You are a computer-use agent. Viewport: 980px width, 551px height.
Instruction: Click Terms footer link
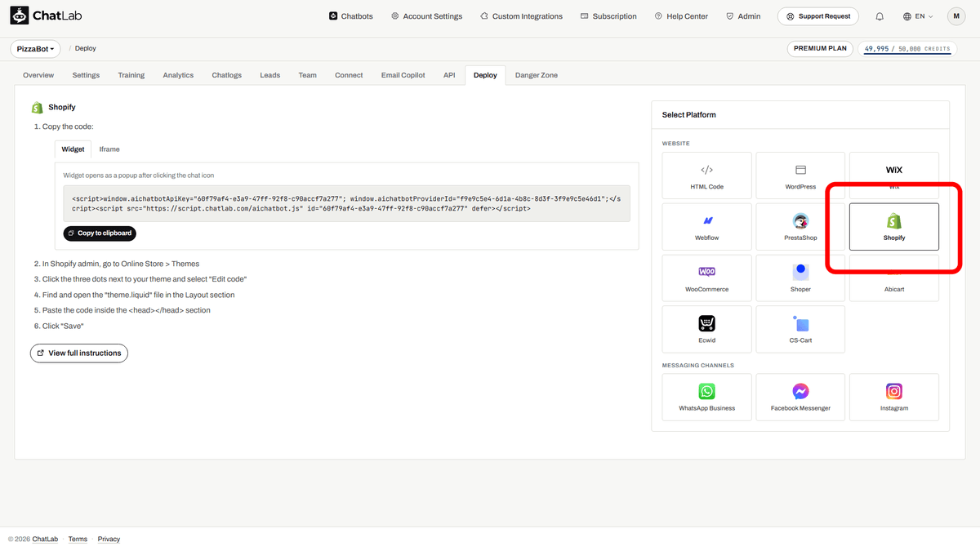point(78,539)
